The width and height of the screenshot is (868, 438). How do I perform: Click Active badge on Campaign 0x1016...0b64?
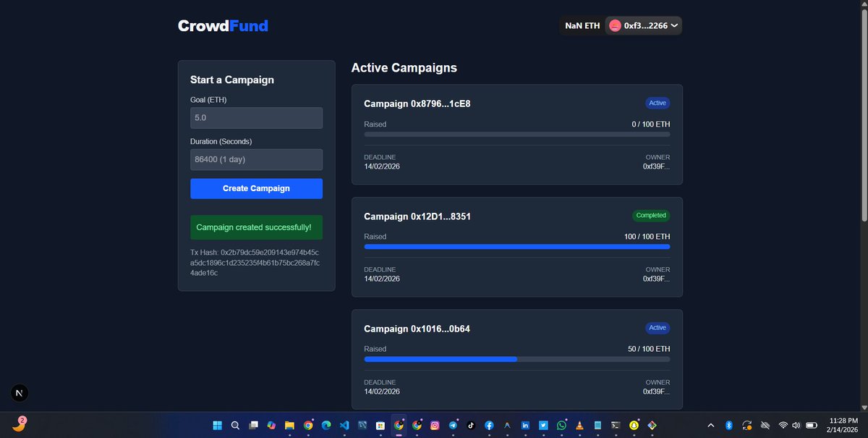tap(658, 328)
